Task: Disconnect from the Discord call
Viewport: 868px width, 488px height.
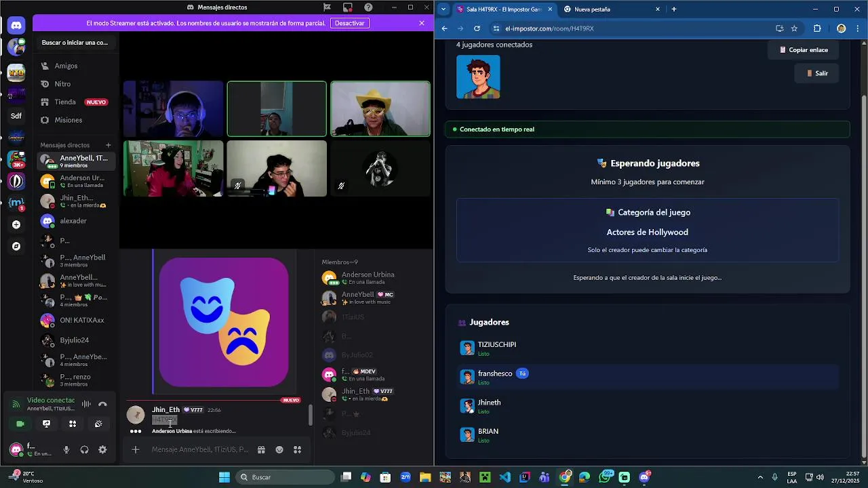Action: click(102, 404)
